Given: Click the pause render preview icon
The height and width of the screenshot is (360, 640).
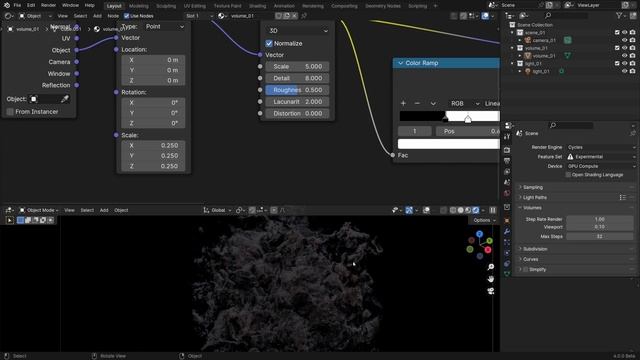Looking at the screenshot, I should tap(493, 210).
